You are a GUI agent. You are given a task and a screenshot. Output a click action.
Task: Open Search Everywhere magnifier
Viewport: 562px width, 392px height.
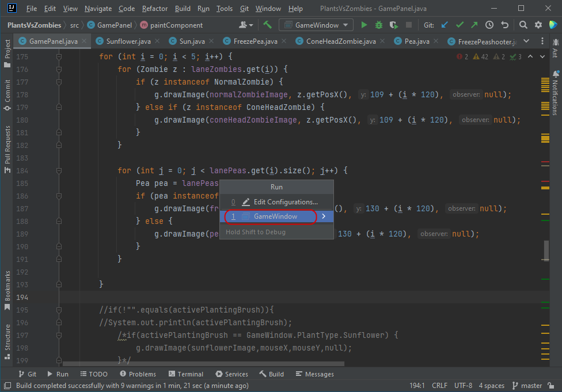523,25
